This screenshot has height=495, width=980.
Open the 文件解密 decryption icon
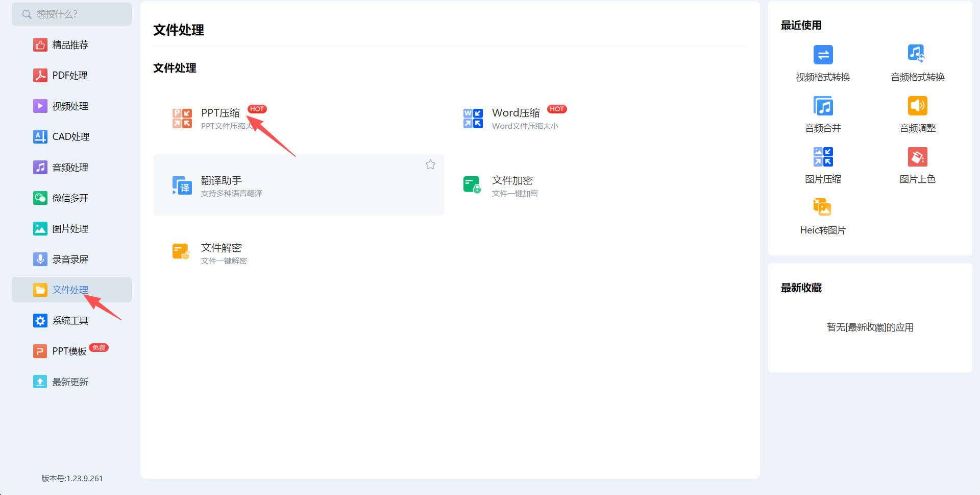182,252
